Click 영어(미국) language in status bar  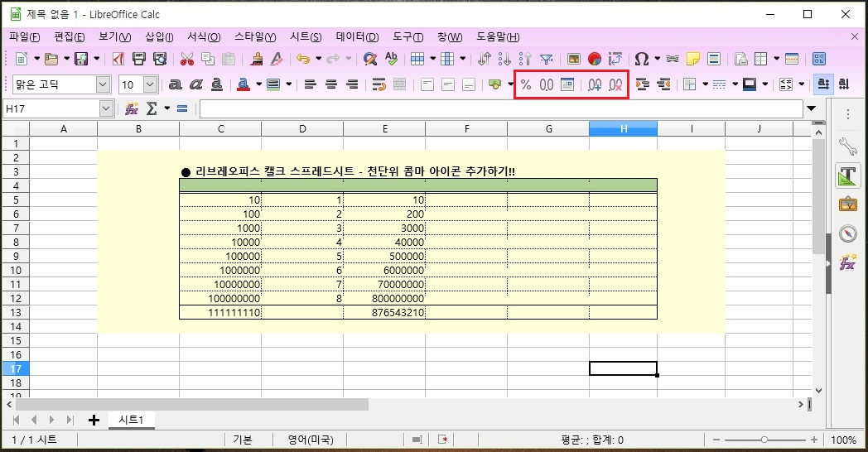pos(311,440)
